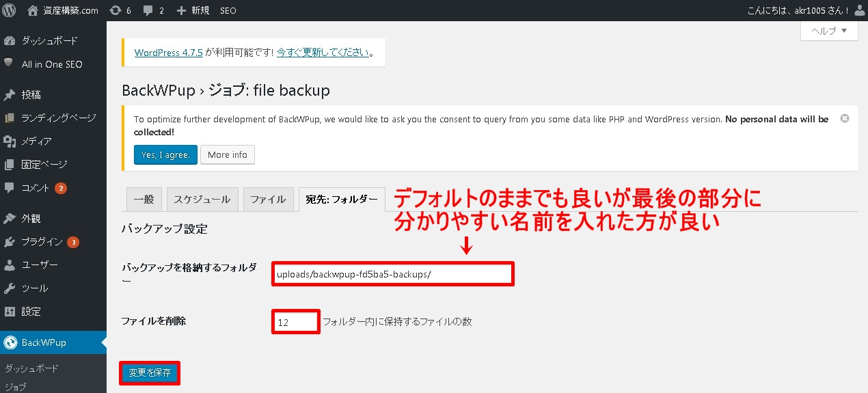This screenshot has width=868, height=393.
Task: Click the ユーザー person icon
Action: (x=10, y=265)
